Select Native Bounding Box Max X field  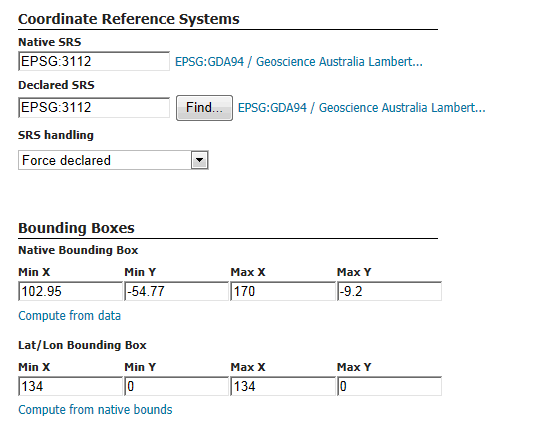tap(283, 291)
